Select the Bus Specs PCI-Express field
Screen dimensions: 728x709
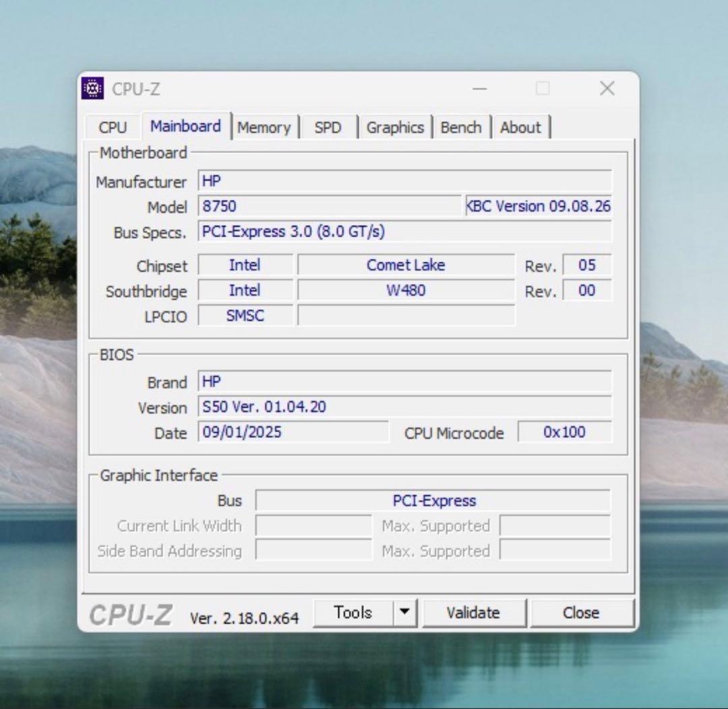pyautogui.click(x=404, y=231)
